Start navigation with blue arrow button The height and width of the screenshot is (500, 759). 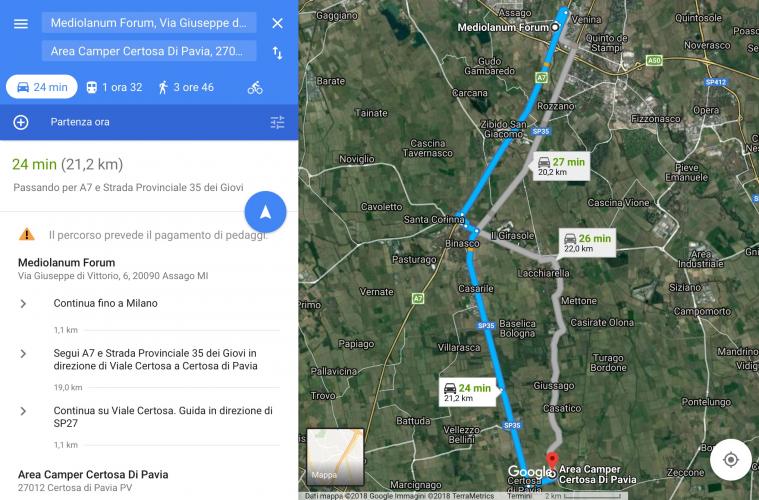click(x=265, y=212)
